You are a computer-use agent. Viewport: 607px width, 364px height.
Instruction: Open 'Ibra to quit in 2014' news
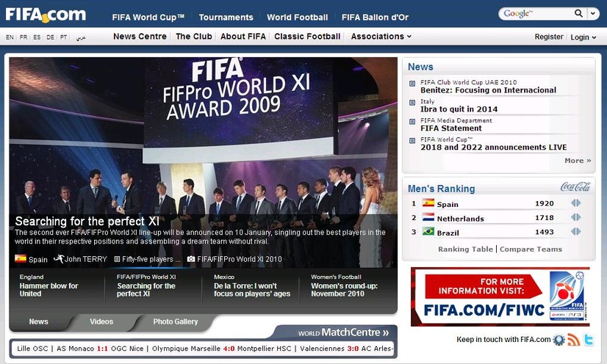tap(459, 109)
